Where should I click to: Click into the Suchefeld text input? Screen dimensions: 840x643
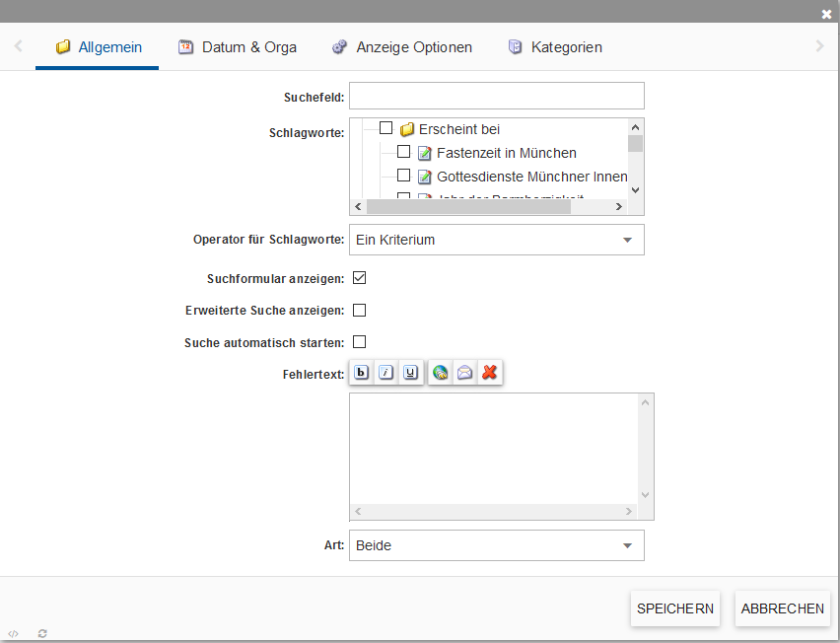(496, 96)
